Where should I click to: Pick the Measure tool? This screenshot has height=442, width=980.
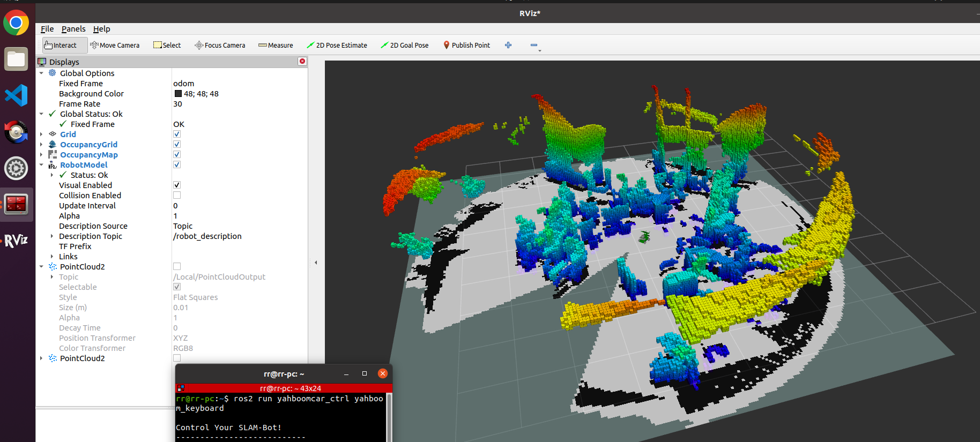pyautogui.click(x=276, y=46)
